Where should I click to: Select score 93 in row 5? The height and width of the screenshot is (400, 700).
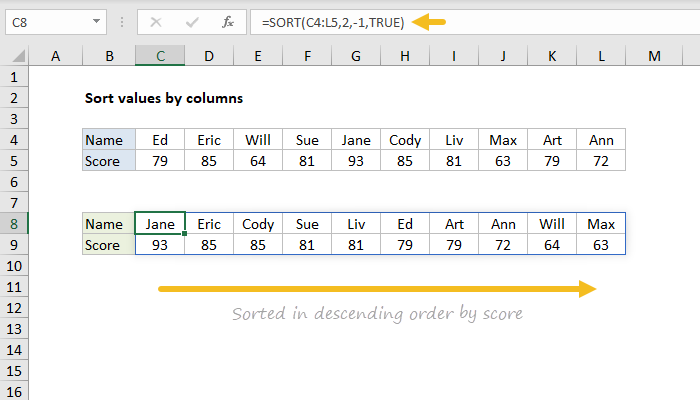[x=356, y=161]
